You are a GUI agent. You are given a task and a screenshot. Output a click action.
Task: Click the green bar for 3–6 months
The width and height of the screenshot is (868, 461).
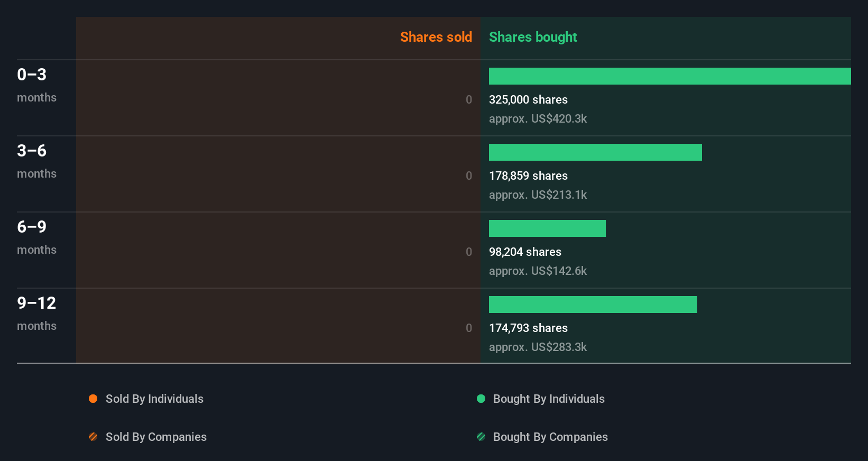[595, 152]
